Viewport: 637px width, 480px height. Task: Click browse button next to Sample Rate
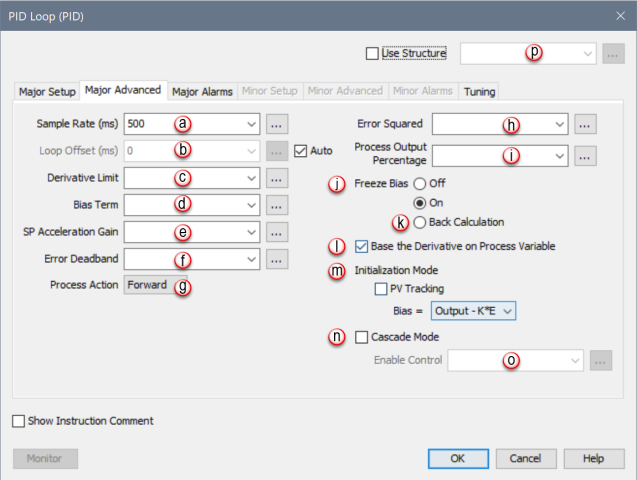click(277, 125)
